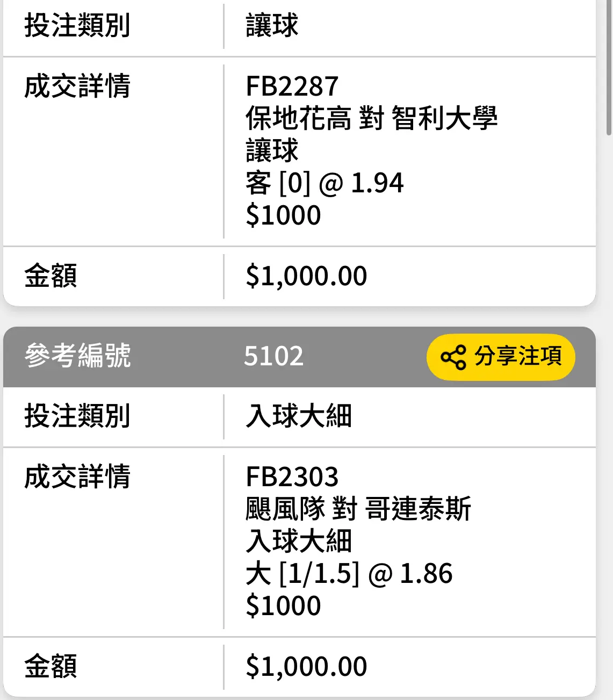Click the scrollbar at the right edge

pos(609,67)
